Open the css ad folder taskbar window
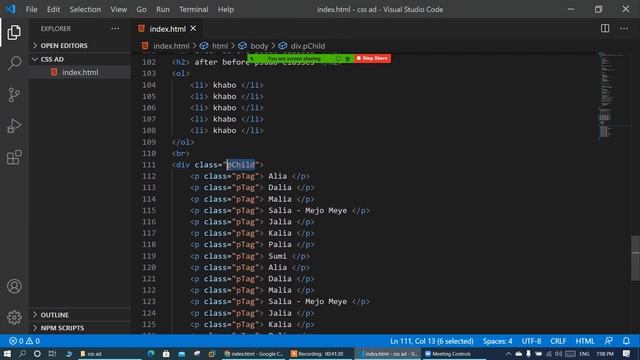The image size is (640, 360). 109,353
